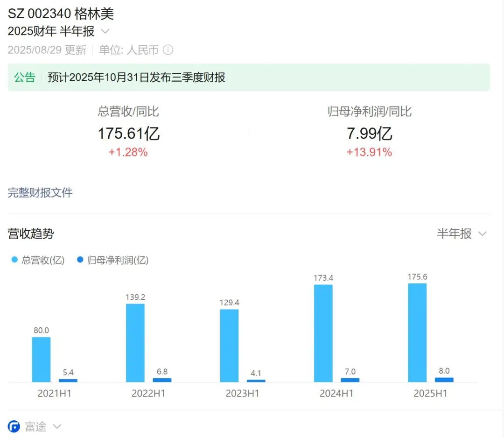Click the info icon beside 单位: 人民币
504x438 pixels.
click(x=168, y=50)
